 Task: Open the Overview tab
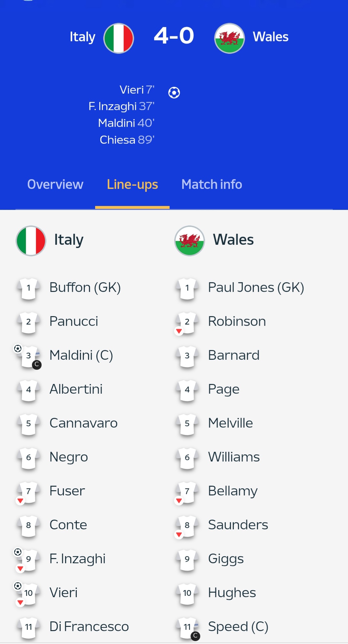(x=55, y=184)
